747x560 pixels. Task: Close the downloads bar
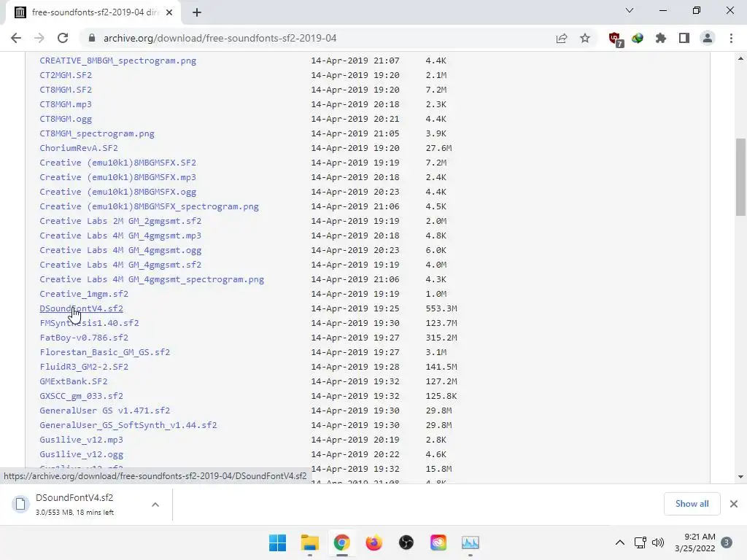pyautogui.click(x=734, y=504)
